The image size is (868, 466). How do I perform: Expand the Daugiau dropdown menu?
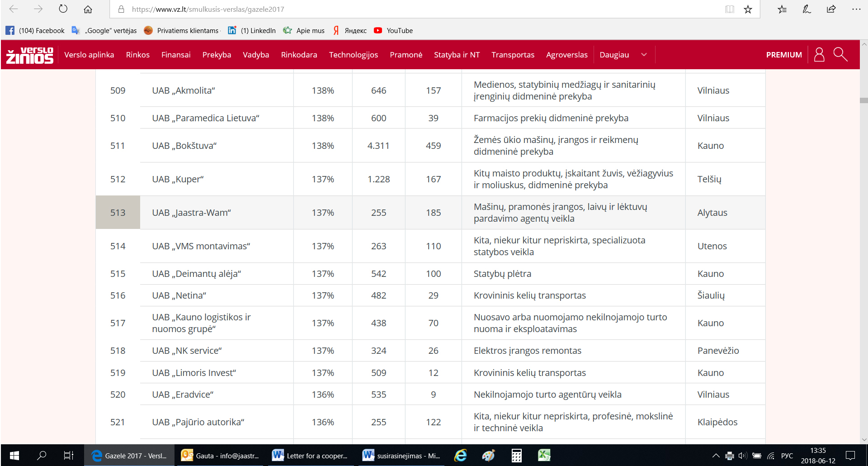(x=623, y=55)
